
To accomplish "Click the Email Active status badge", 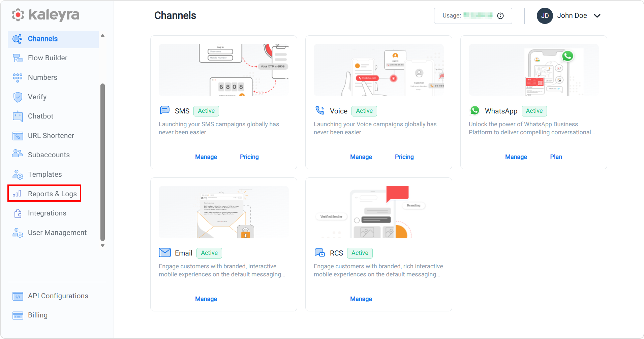I will 209,253.
